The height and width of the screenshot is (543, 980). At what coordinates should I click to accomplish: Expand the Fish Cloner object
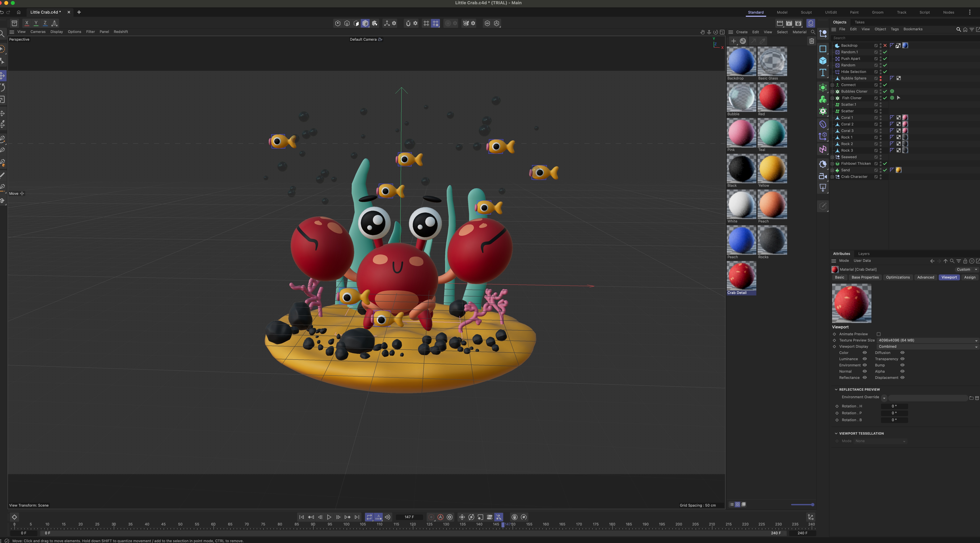[832, 98]
